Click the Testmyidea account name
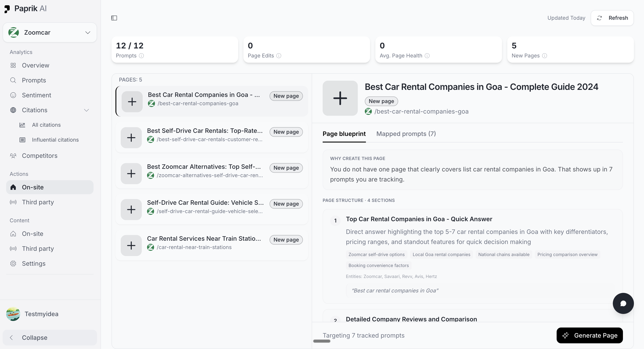 pyautogui.click(x=41, y=314)
